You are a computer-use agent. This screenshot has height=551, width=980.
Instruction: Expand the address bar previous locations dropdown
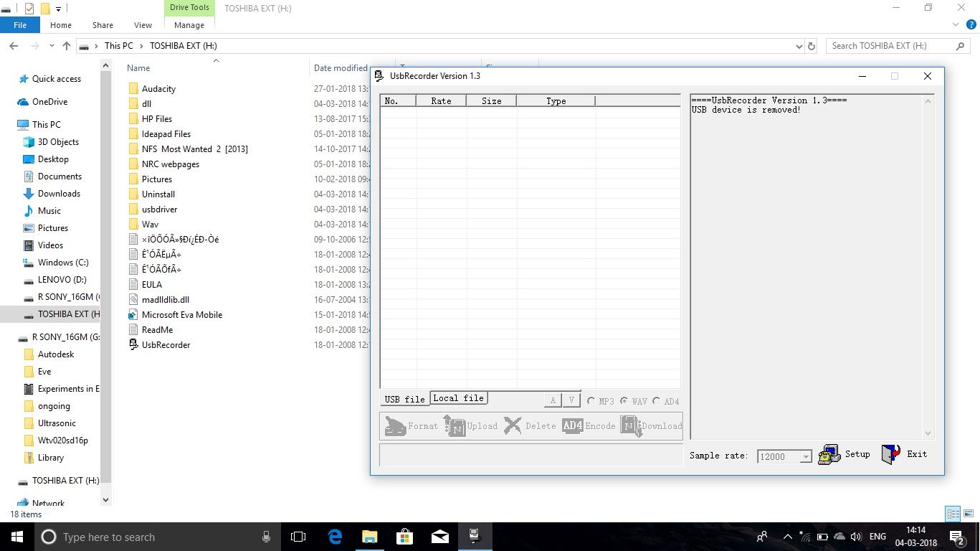click(x=799, y=46)
